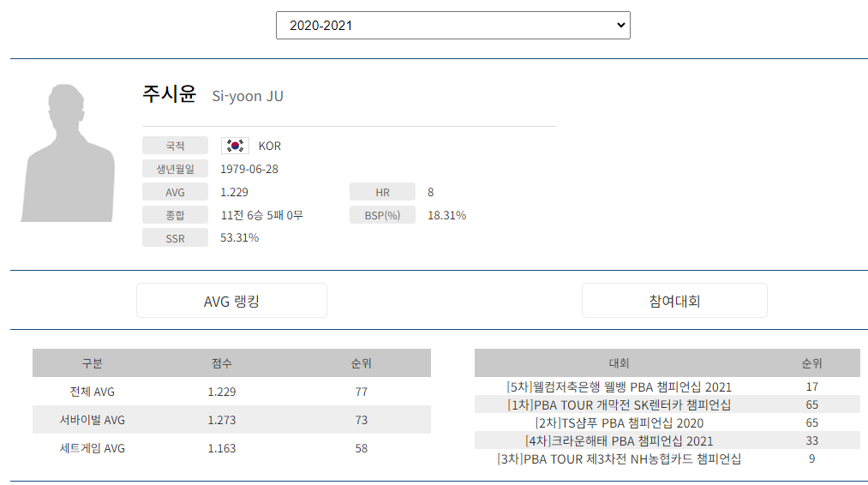868x485 pixels.
Task: Click the 구분 column header
Action: 93,363
